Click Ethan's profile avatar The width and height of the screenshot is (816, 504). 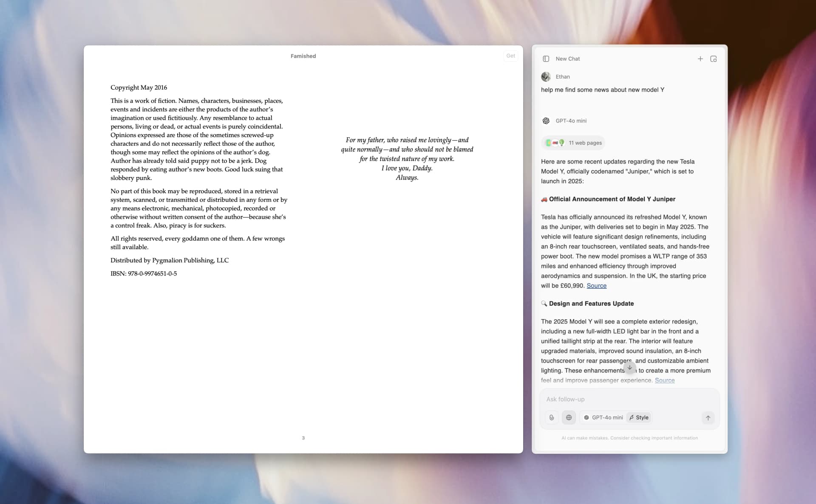click(546, 77)
